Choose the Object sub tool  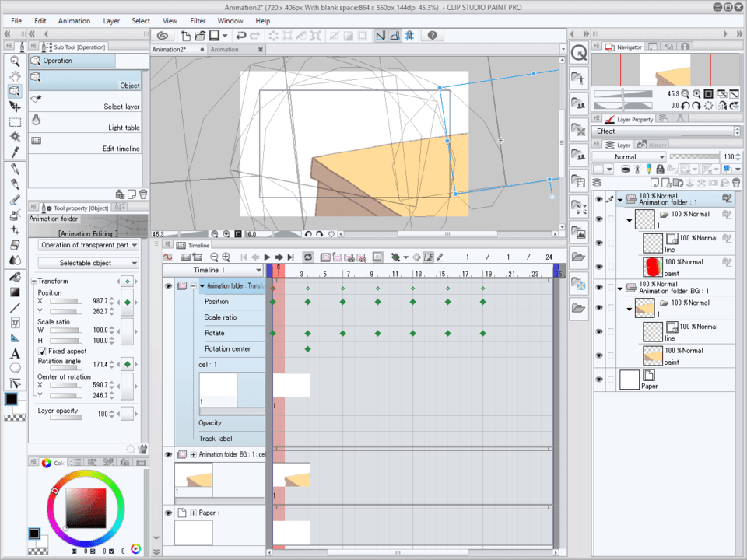tap(86, 80)
